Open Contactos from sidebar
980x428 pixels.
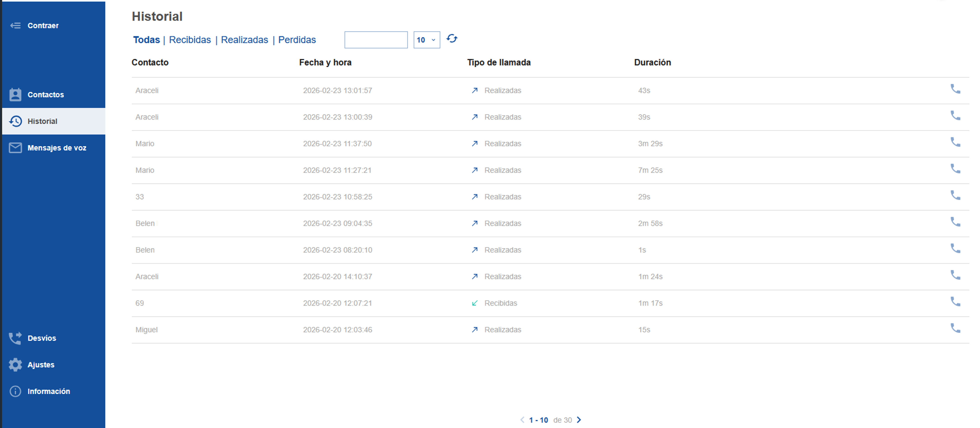[45, 95]
